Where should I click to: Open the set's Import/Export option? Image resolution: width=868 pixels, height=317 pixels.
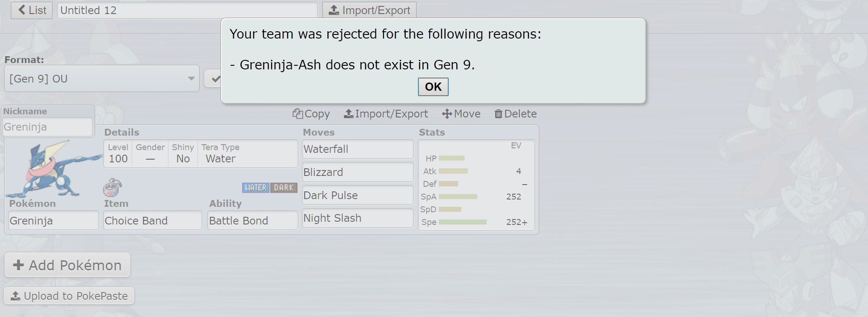(386, 114)
